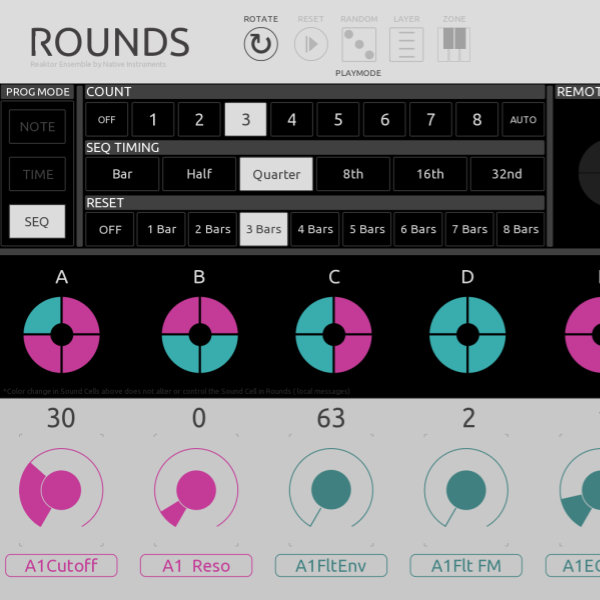Select NOTE prog mode
Screen dimensions: 600x600
(37, 127)
